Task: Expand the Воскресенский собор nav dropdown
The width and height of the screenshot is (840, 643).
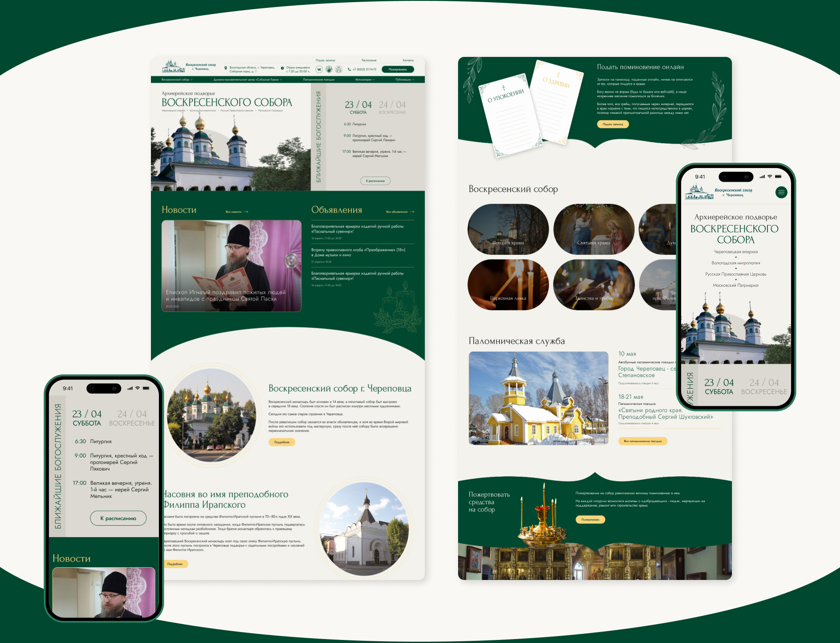Action: pyautogui.click(x=177, y=80)
